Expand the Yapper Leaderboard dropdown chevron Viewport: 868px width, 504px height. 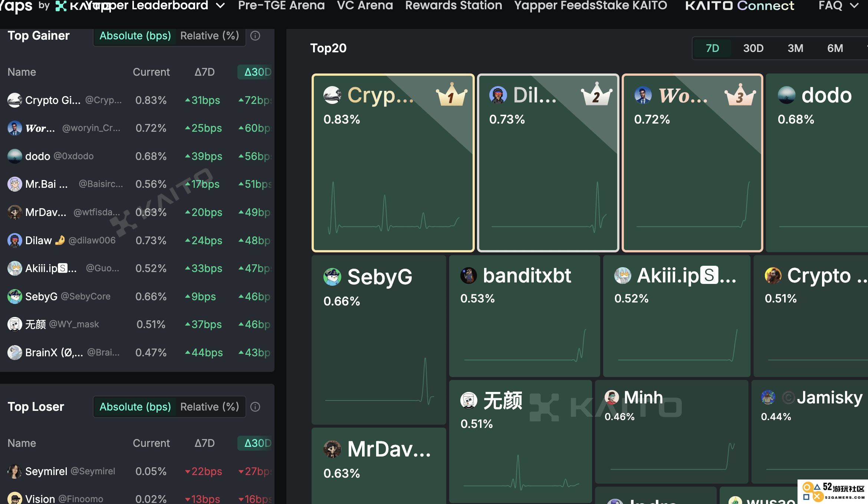pos(220,6)
